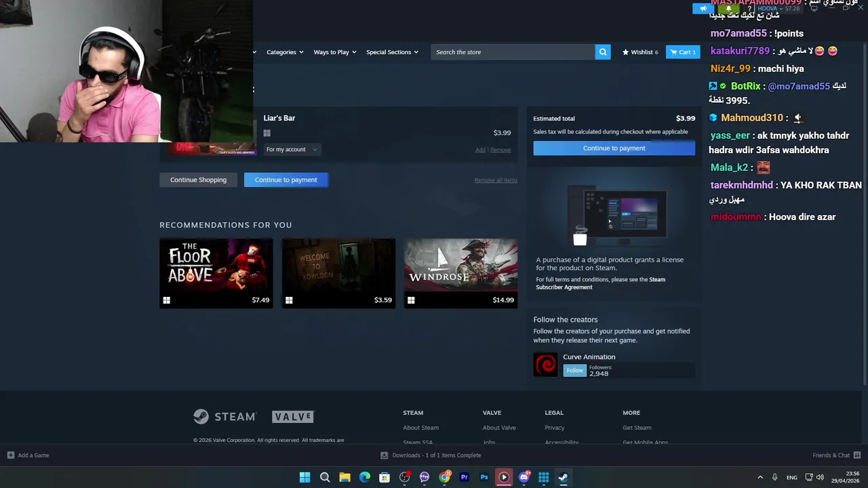
Task: Open Get Steam footer link
Action: [637, 428]
